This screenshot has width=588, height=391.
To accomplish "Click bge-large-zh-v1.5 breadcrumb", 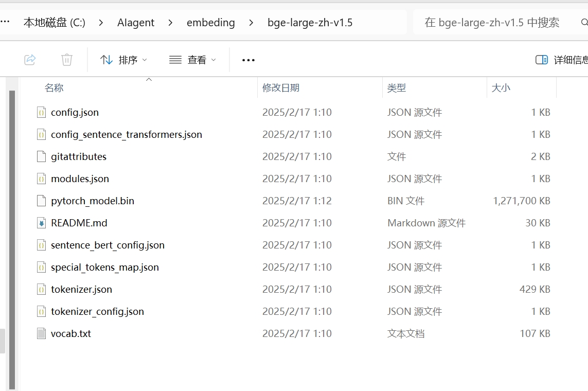I will (x=310, y=23).
